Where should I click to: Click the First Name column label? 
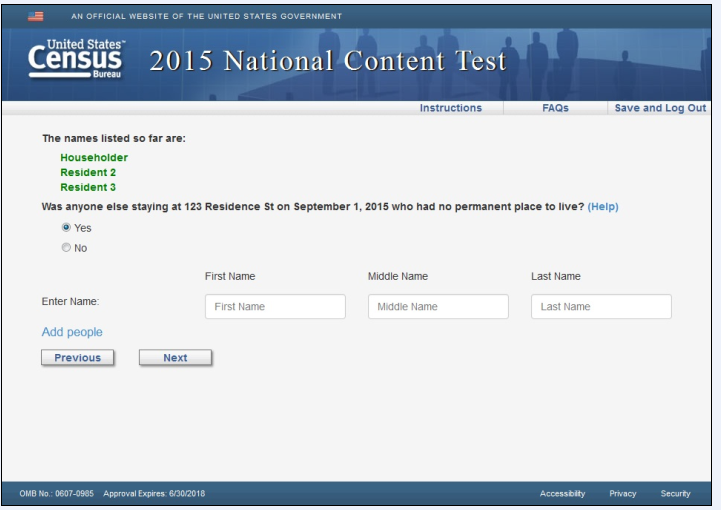tap(230, 276)
